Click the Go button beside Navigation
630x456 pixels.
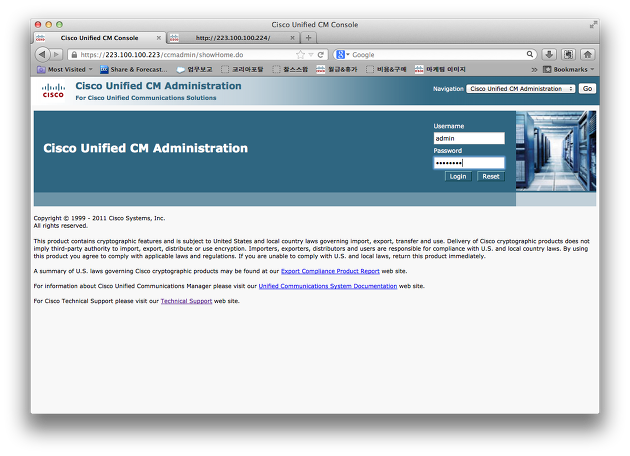tap(587, 89)
